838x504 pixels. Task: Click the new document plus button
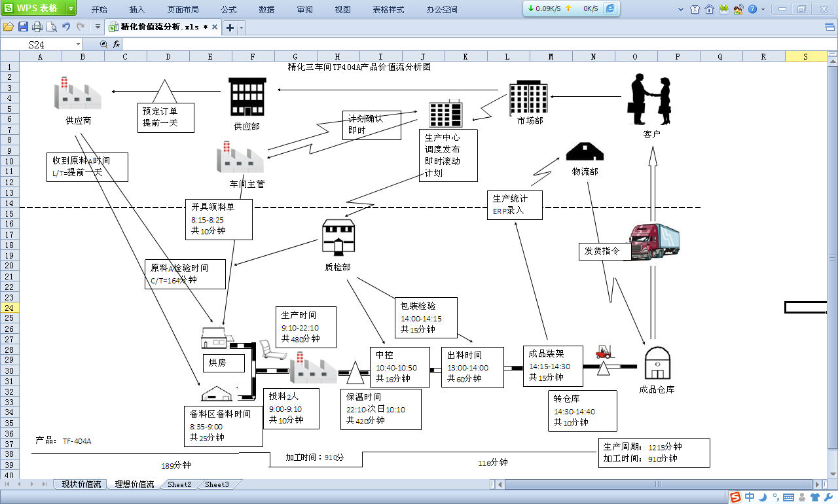click(230, 27)
